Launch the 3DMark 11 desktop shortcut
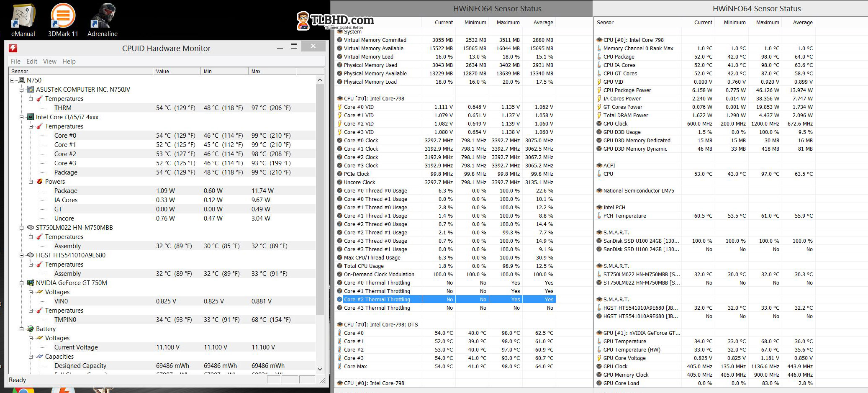 [63, 20]
